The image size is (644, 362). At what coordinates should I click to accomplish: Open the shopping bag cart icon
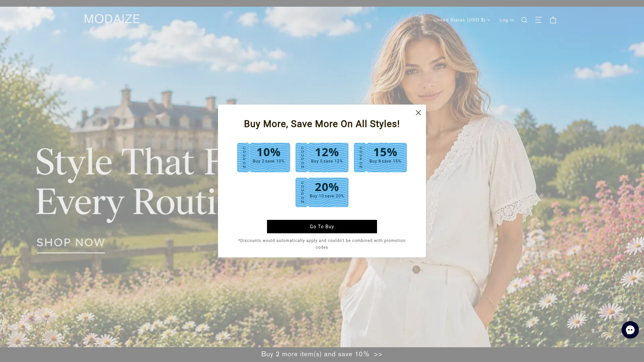click(553, 20)
